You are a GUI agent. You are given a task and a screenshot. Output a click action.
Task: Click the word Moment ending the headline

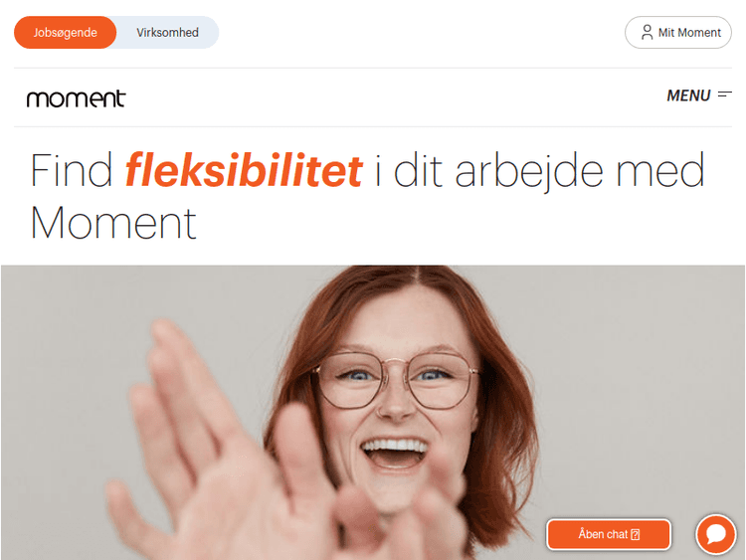tap(113, 223)
